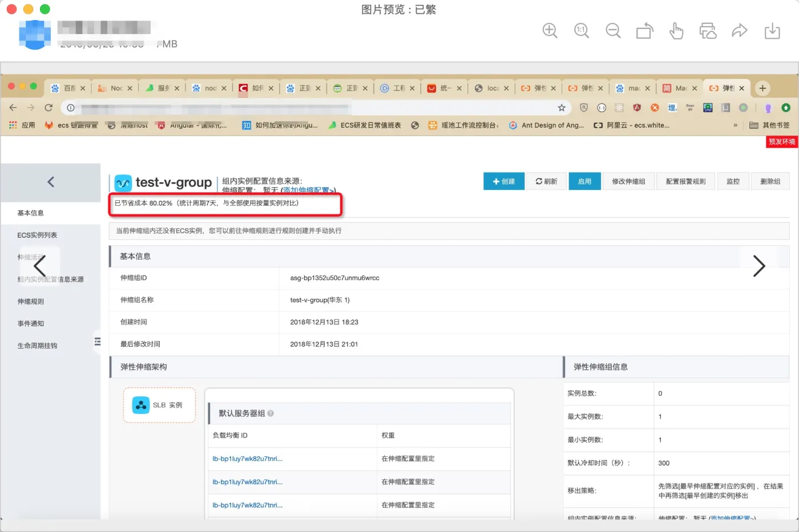Click the browser back arrow

pyautogui.click(x=13, y=107)
